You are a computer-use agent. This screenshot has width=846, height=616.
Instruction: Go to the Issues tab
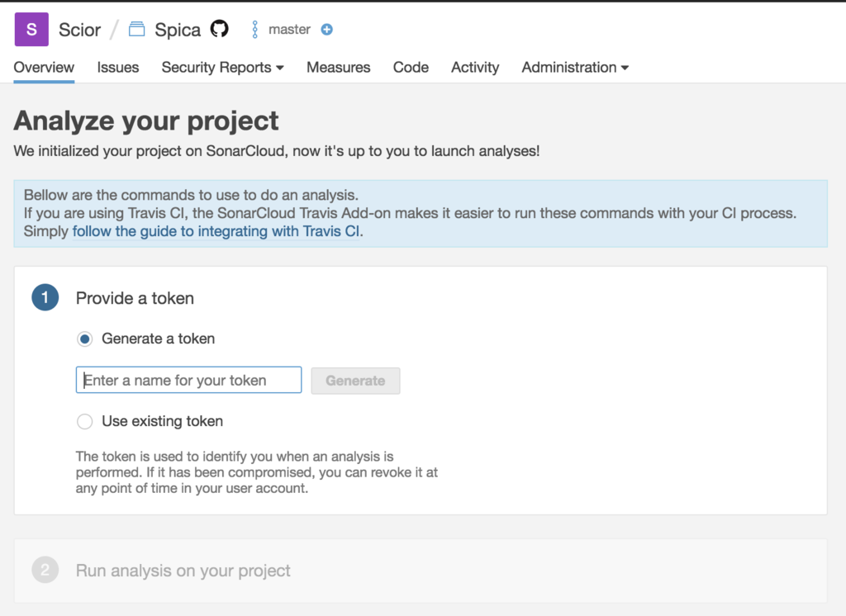point(117,68)
